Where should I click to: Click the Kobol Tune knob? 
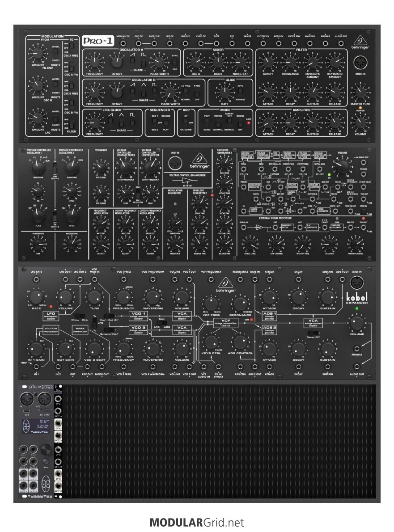click(94, 297)
